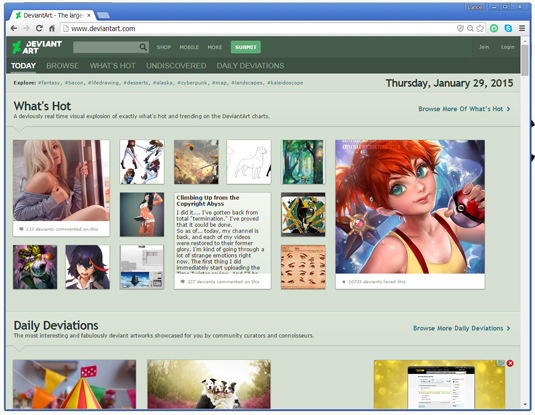This screenshot has width=535, height=415.
Task: Click the zoom magnifier icon in address bar
Action: coord(470,28)
